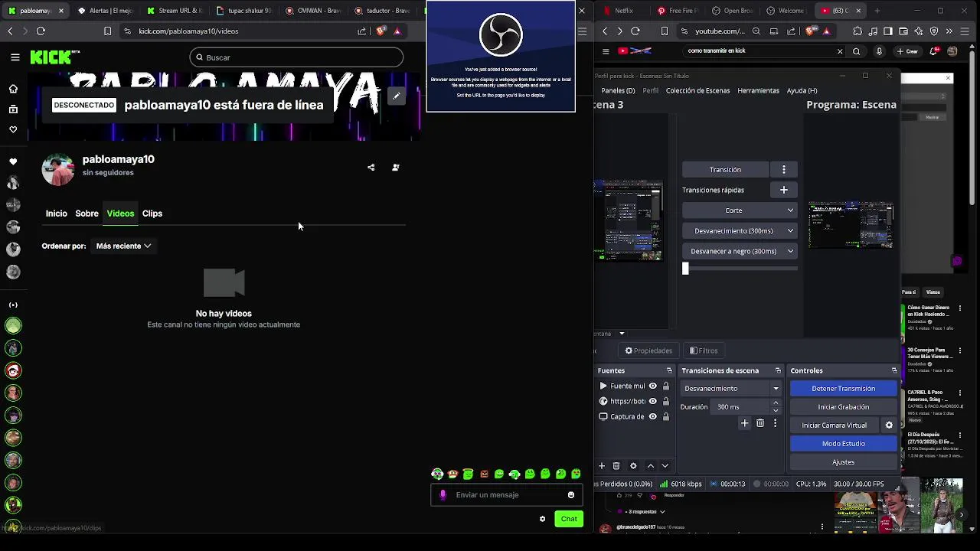Open the Sobre channel tab
This screenshot has width=980, height=551.
tap(87, 214)
